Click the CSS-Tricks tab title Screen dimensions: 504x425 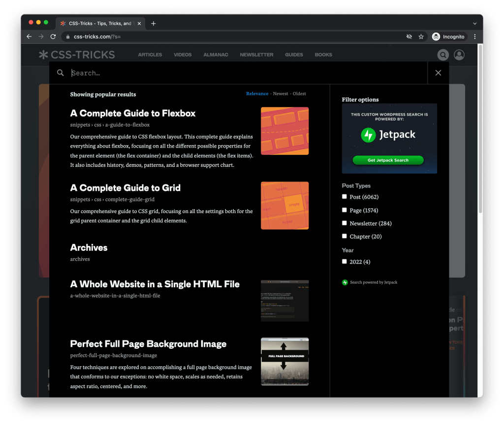(x=100, y=24)
